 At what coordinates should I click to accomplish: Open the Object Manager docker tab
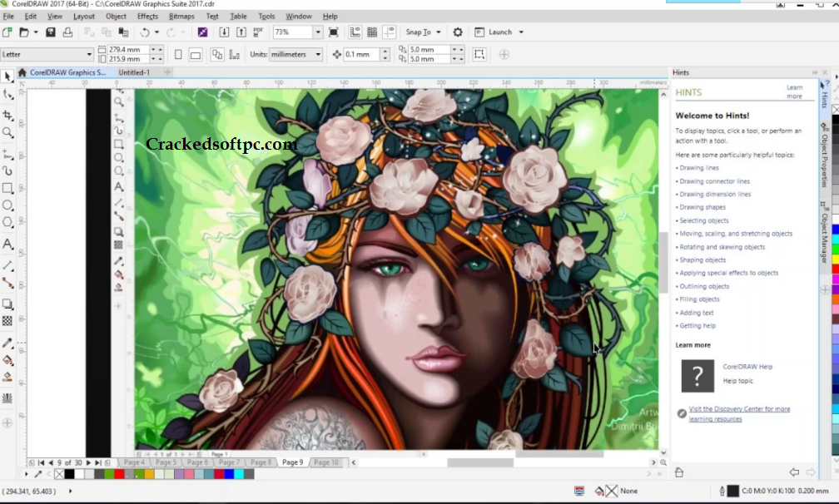click(x=825, y=233)
